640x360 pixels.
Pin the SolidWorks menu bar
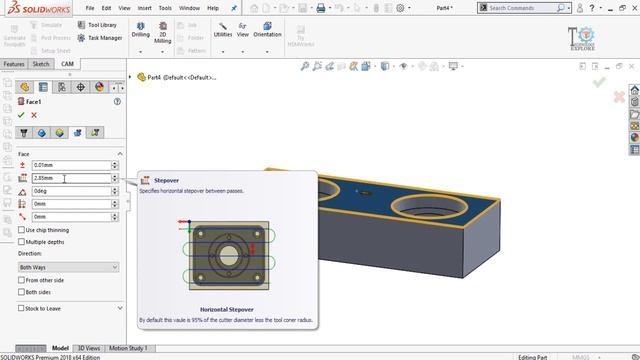234,8
